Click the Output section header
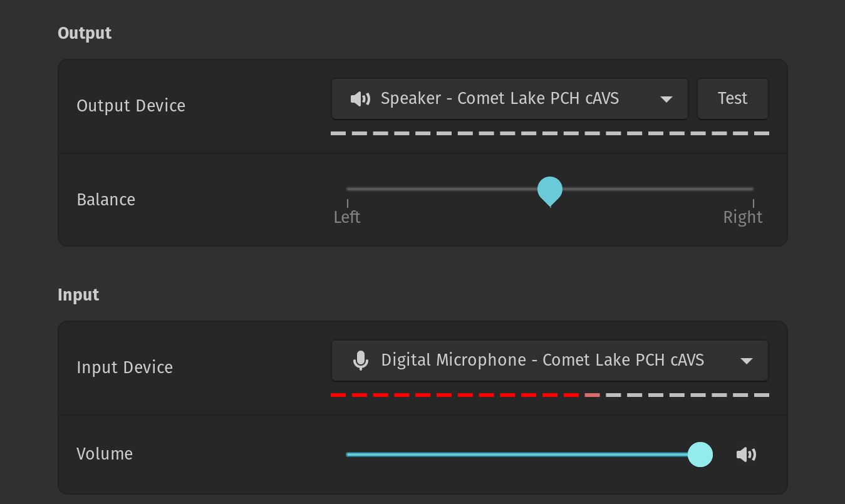Screen dimensions: 845x504 click(85, 33)
